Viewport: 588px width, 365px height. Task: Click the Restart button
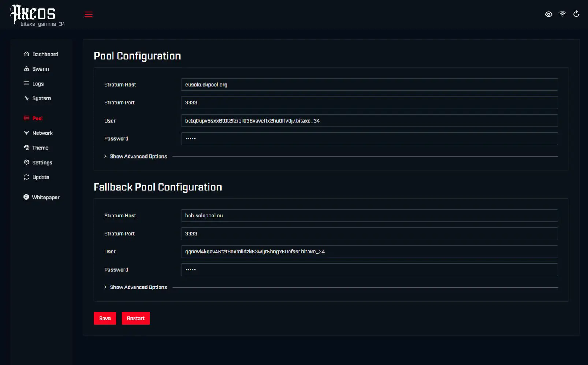(x=135, y=318)
